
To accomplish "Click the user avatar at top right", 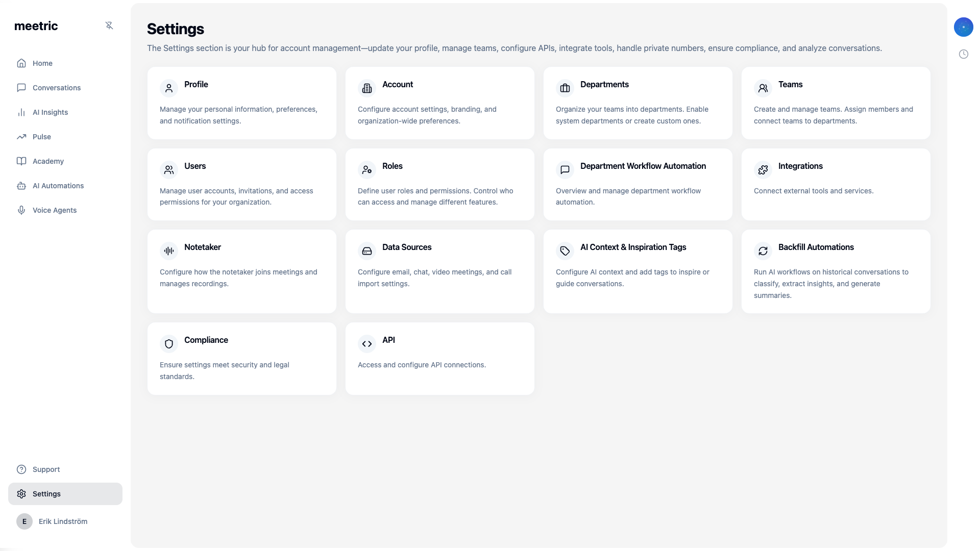I will [964, 27].
